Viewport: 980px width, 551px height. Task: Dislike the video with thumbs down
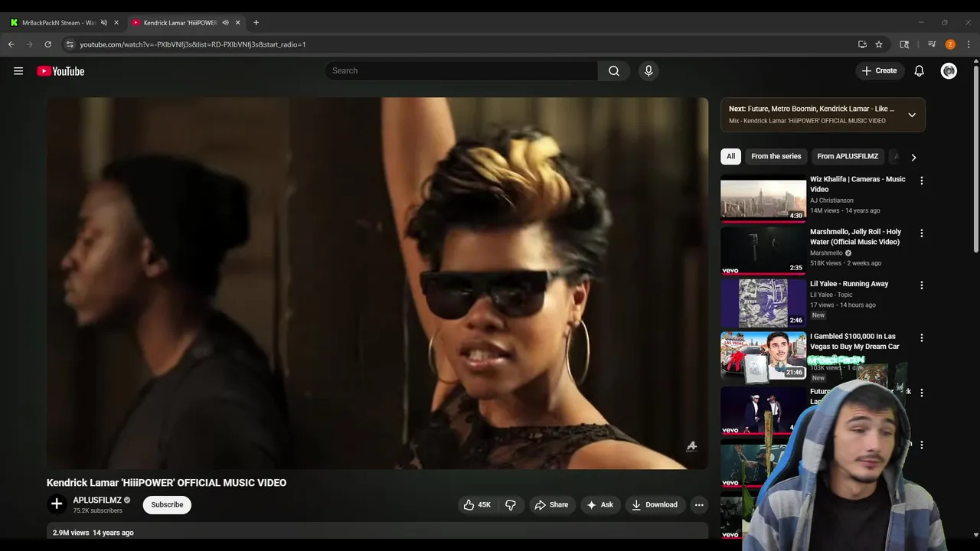(x=511, y=505)
